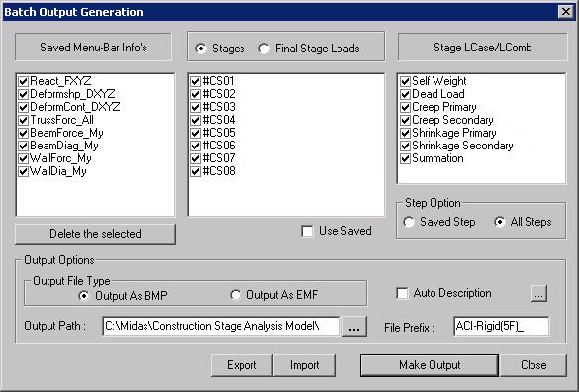Click browse button next to Output Path
The width and height of the screenshot is (579, 392).
(x=354, y=326)
